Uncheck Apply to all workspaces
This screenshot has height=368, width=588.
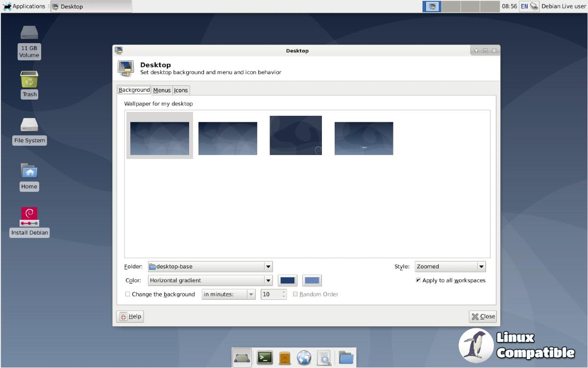418,281
